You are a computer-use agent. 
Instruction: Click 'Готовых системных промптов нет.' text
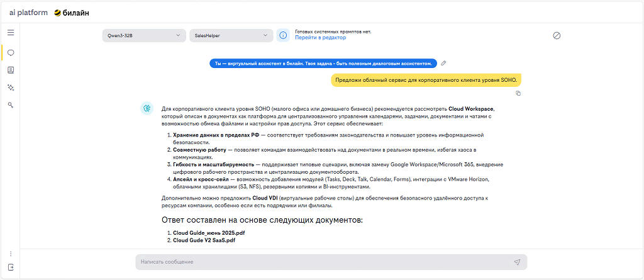pyautogui.click(x=333, y=31)
